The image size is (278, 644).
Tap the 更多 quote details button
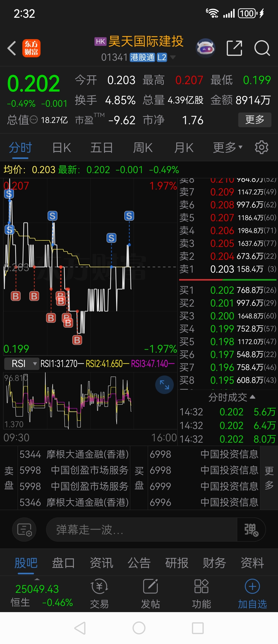pyautogui.click(x=255, y=120)
